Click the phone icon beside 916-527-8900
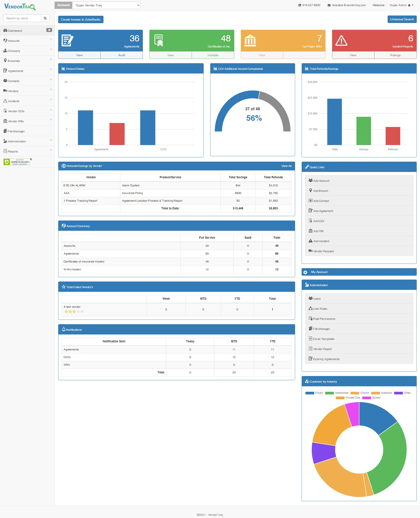The height and width of the screenshot is (518, 420). (300, 5)
